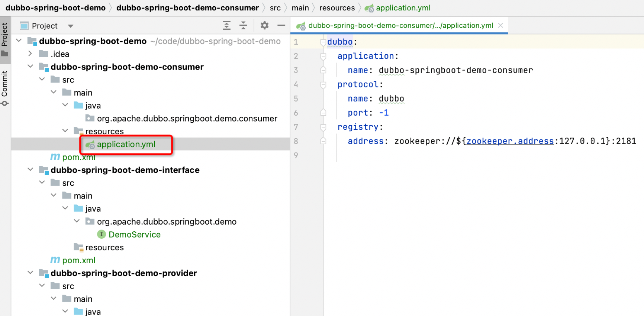The height and width of the screenshot is (325, 644).
Task: Select the application.yml editor tab
Action: [400, 25]
